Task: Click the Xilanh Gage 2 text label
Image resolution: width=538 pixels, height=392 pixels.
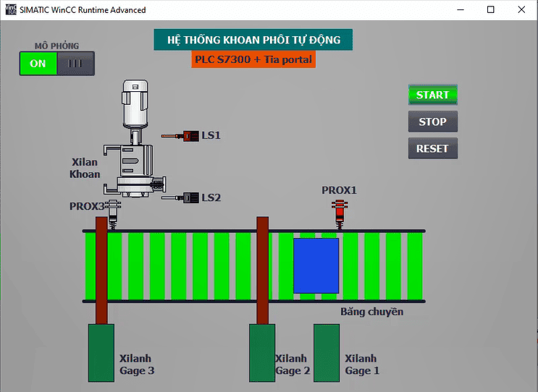Action: tap(293, 365)
